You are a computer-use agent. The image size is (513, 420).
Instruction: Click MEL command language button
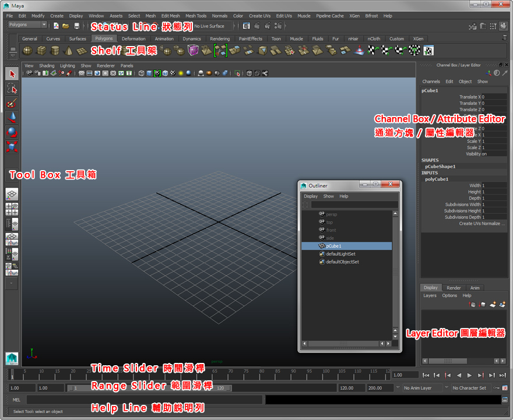coord(16,400)
